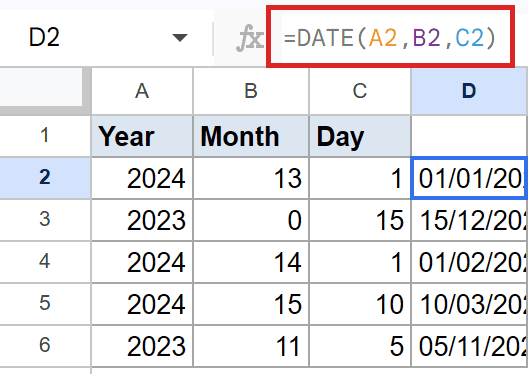Viewport: 528px width, 374px height.
Task: Click cell B2 containing 13
Action: click(251, 178)
